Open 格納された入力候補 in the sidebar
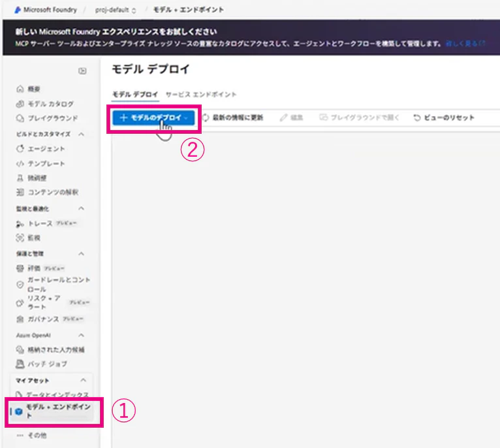This screenshot has width=500, height=448. tap(50, 350)
